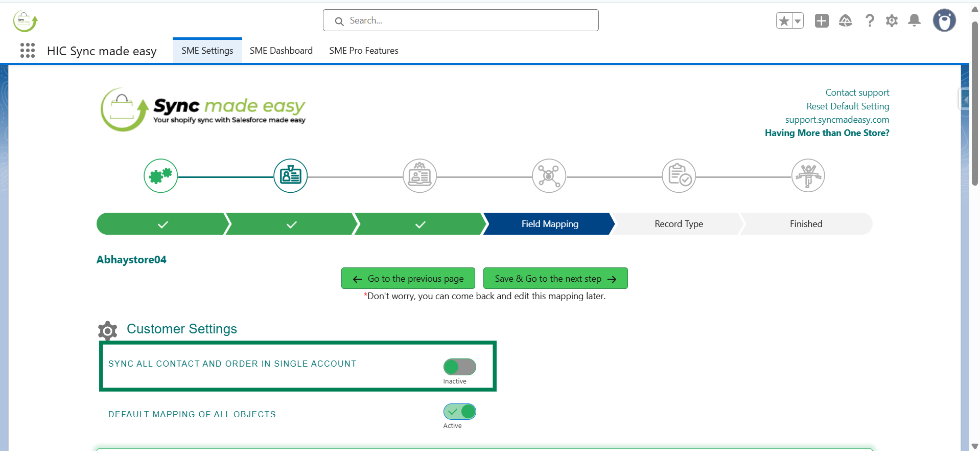Screen dimensions: 980x451
Task: Switch to SME Settings tab
Action: click(207, 51)
